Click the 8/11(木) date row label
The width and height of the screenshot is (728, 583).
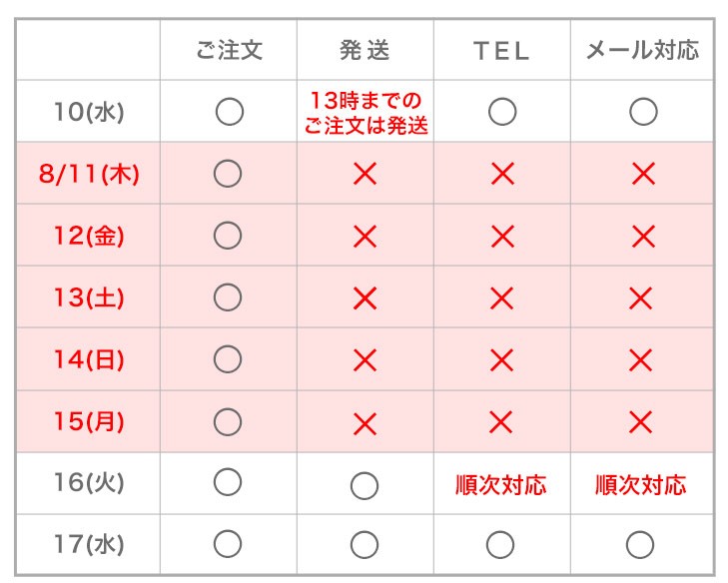pyautogui.click(x=89, y=175)
